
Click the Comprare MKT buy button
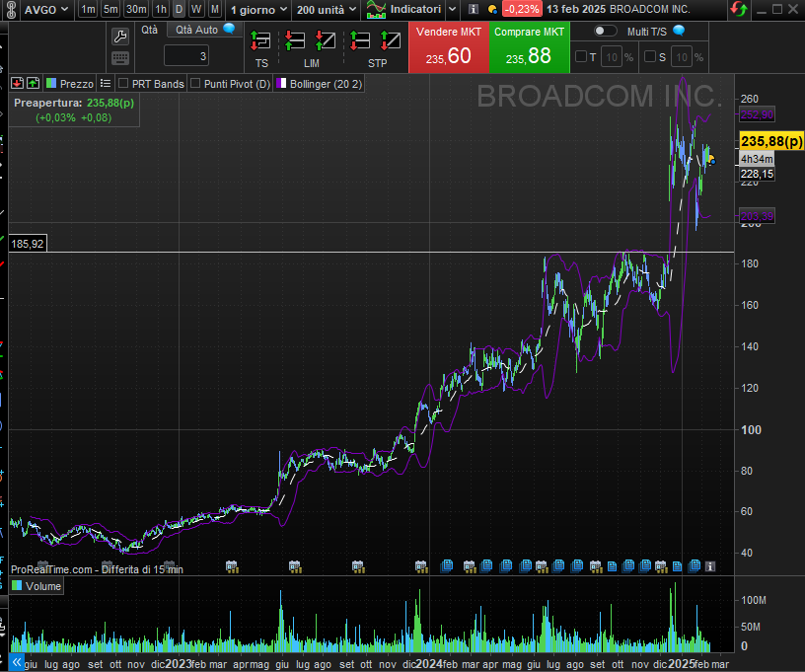tap(529, 47)
